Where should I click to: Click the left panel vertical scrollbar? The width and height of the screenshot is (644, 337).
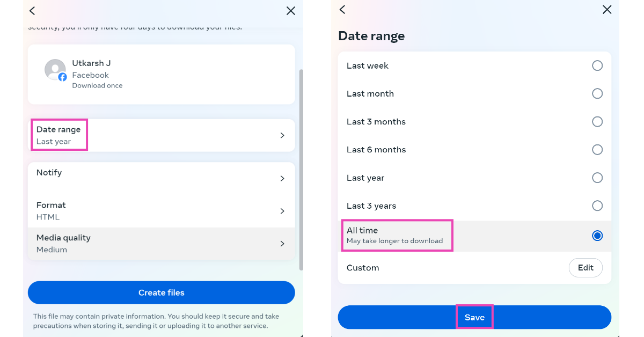[301, 169]
